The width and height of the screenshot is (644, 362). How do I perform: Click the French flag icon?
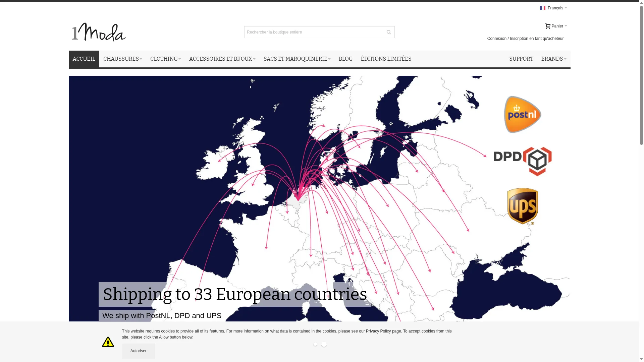[x=543, y=8]
